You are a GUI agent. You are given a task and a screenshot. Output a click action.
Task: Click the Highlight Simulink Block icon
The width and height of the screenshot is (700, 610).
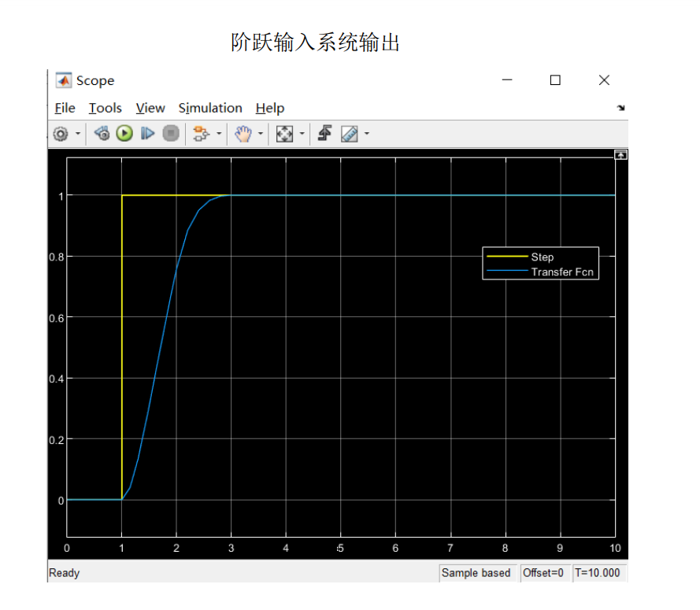pos(201,134)
